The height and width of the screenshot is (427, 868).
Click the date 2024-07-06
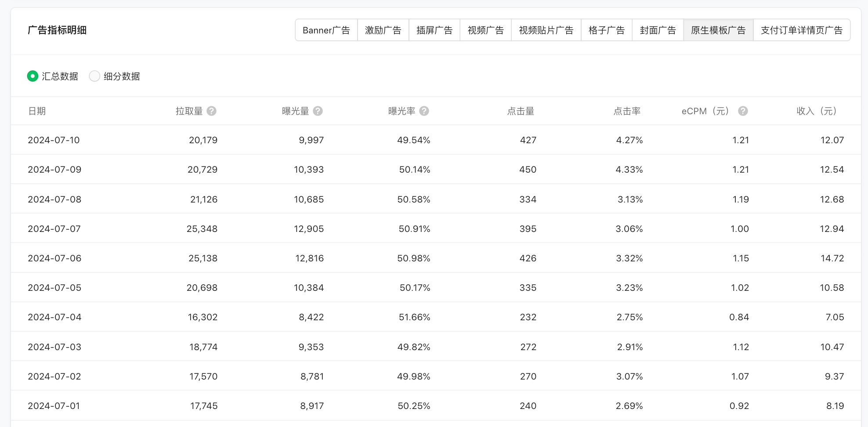point(54,258)
